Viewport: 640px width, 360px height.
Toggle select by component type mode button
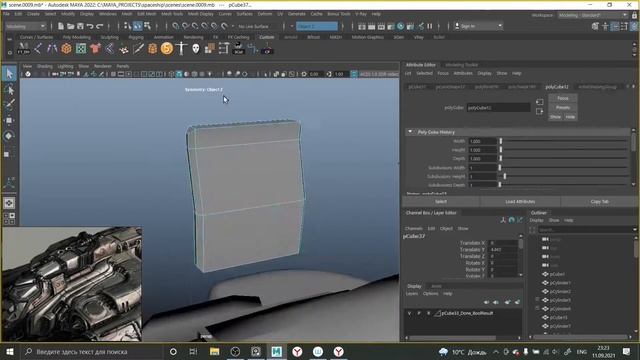147,26
